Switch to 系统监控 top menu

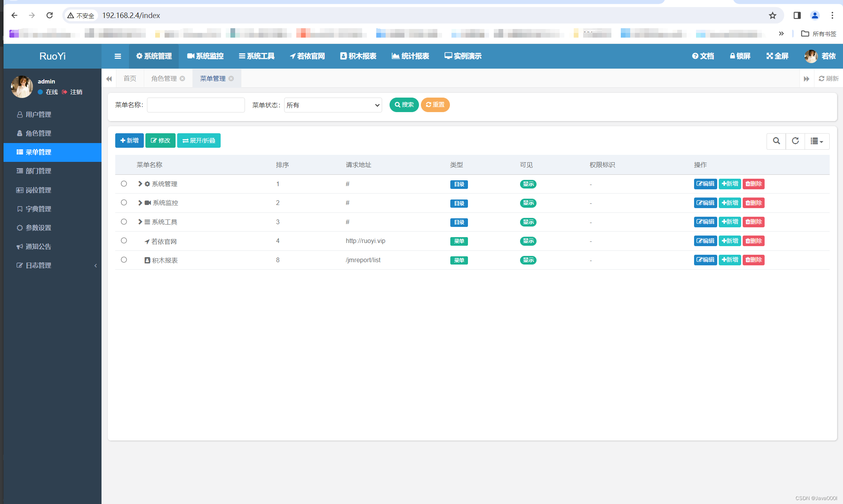point(205,56)
